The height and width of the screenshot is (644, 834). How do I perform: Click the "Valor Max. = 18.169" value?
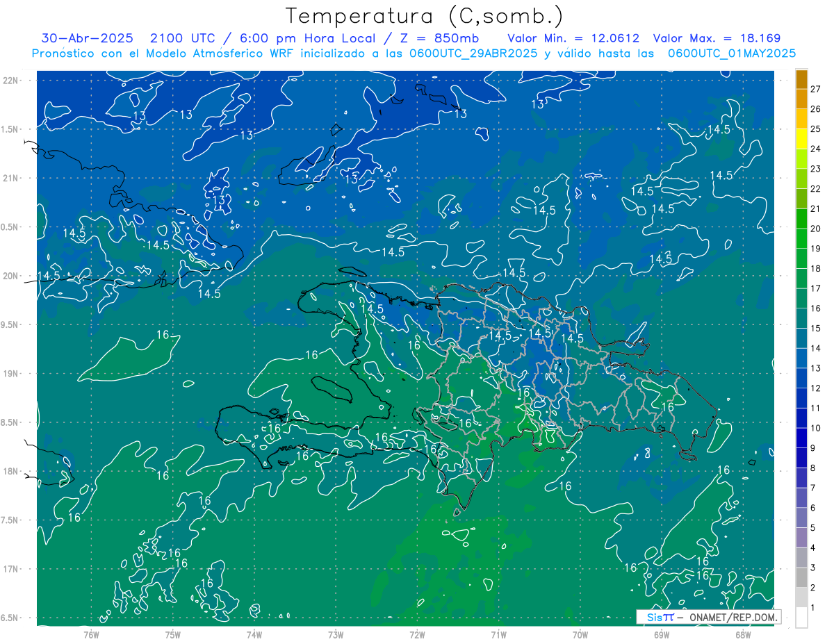[x=717, y=38]
